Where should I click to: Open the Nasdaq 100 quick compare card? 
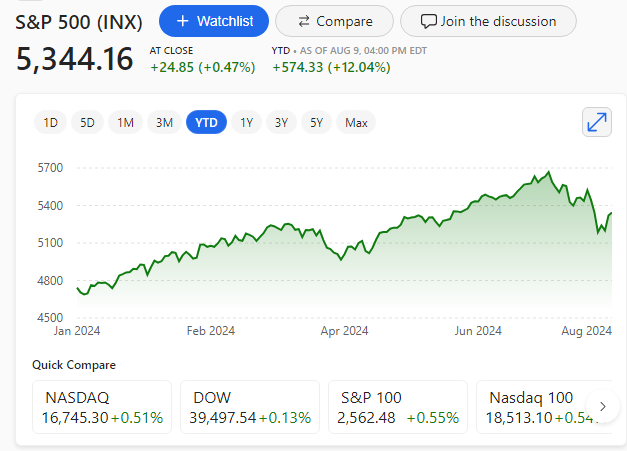[544, 407]
